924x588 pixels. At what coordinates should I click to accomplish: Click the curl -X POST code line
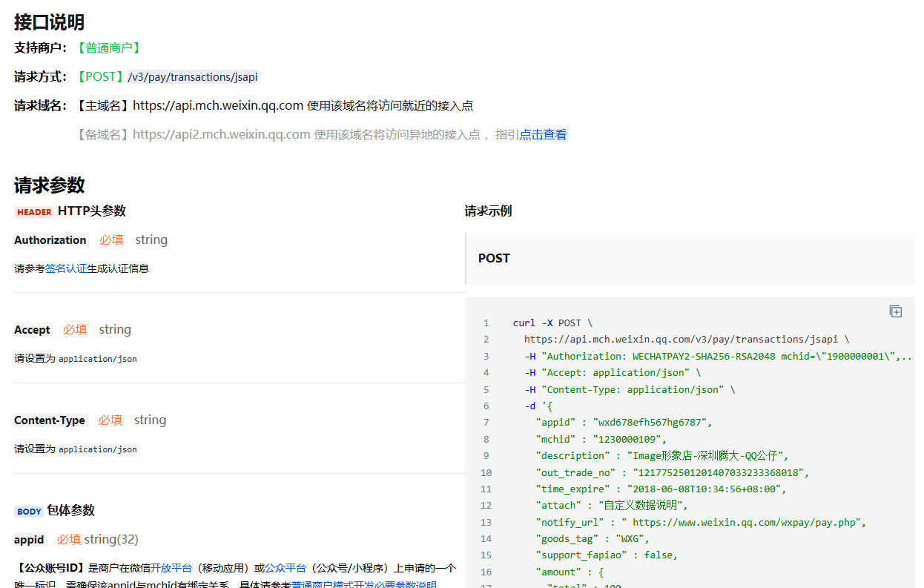552,323
